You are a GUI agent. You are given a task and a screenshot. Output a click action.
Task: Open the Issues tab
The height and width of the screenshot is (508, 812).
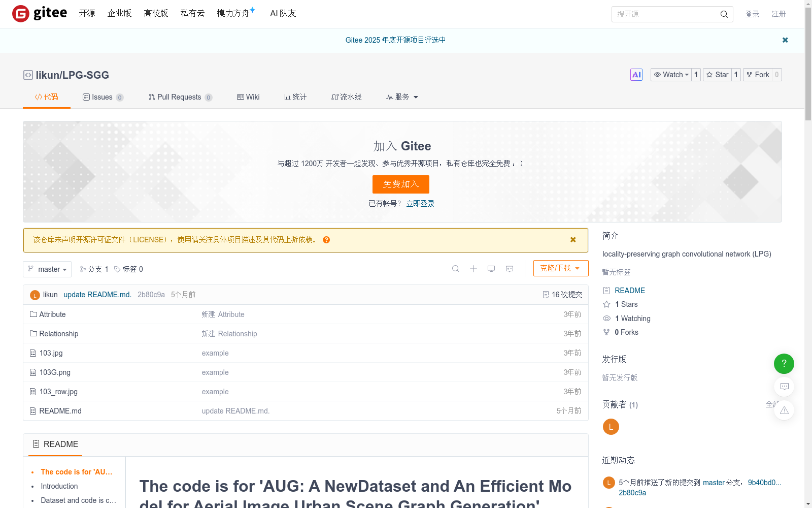pyautogui.click(x=103, y=97)
